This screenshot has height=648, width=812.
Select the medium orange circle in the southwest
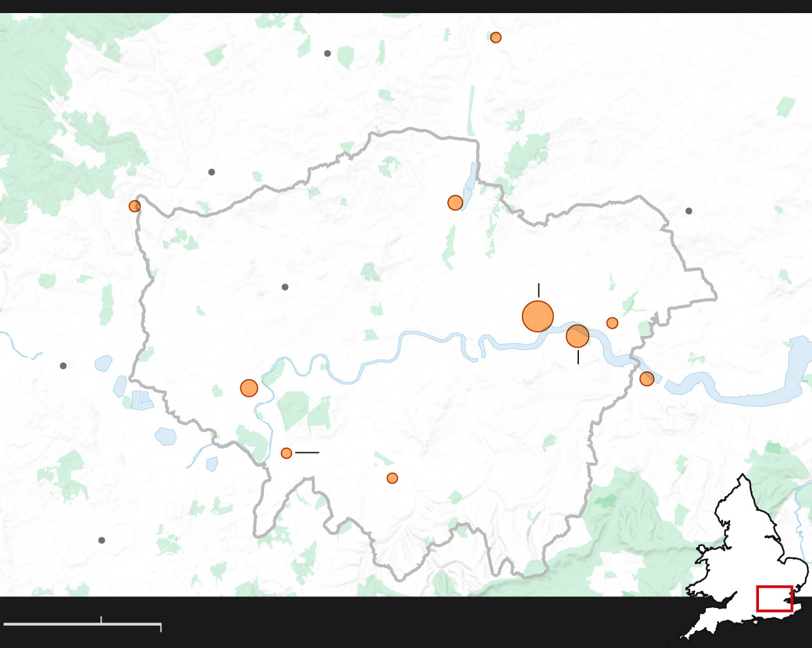click(x=249, y=388)
